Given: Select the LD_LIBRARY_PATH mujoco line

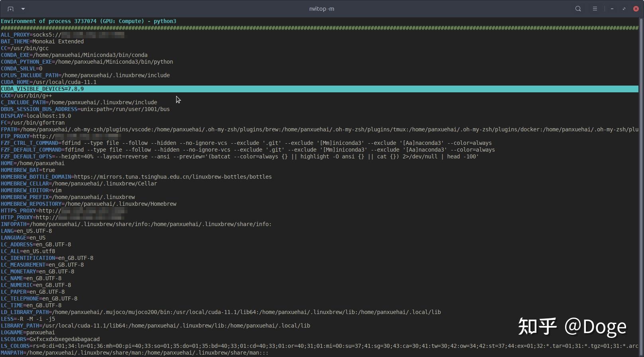Looking at the screenshot, I should click(x=221, y=312).
